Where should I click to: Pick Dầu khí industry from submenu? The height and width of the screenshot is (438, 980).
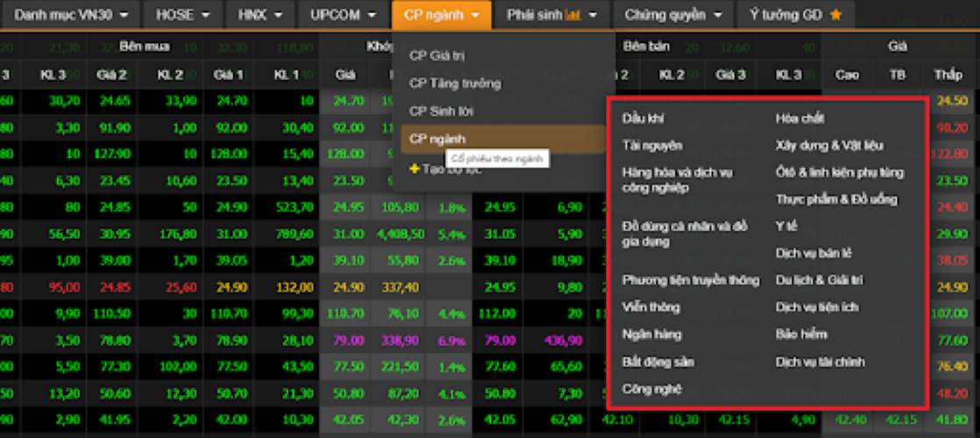coord(643,117)
